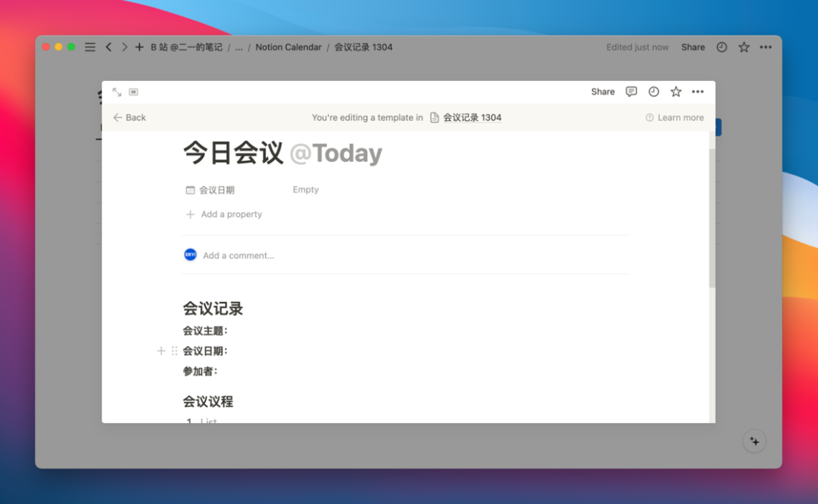This screenshot has height=504, width=818.
Task: Click the 今日会议 title text
Action: pyautogui.click(x=233, y=153)
